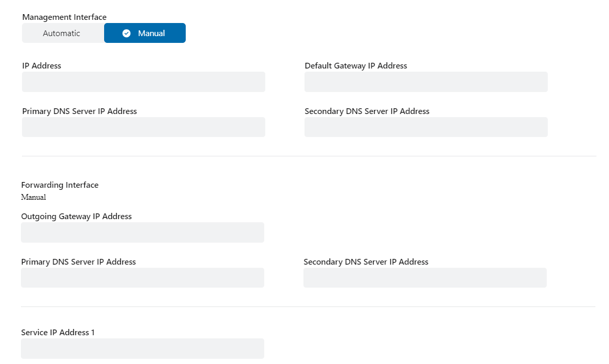
Task: Click the Outgoing Gateway IP Address label
Action: (76, 216)
